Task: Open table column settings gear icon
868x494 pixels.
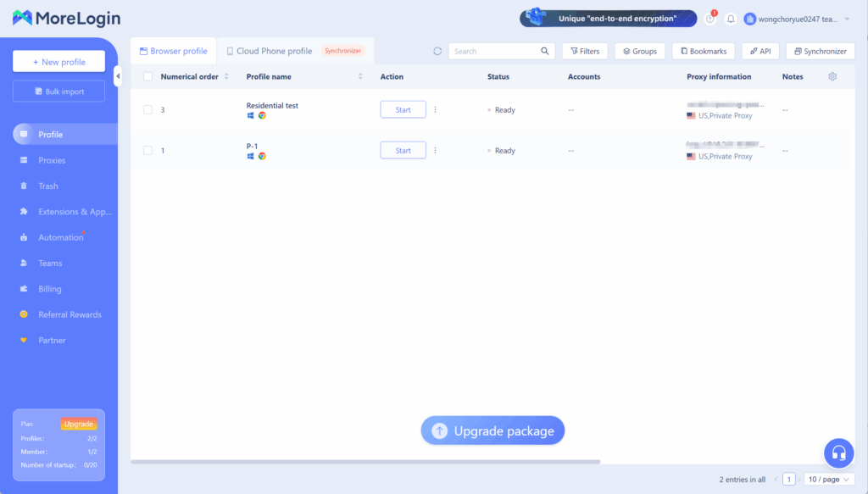Action: pos(832,76)
